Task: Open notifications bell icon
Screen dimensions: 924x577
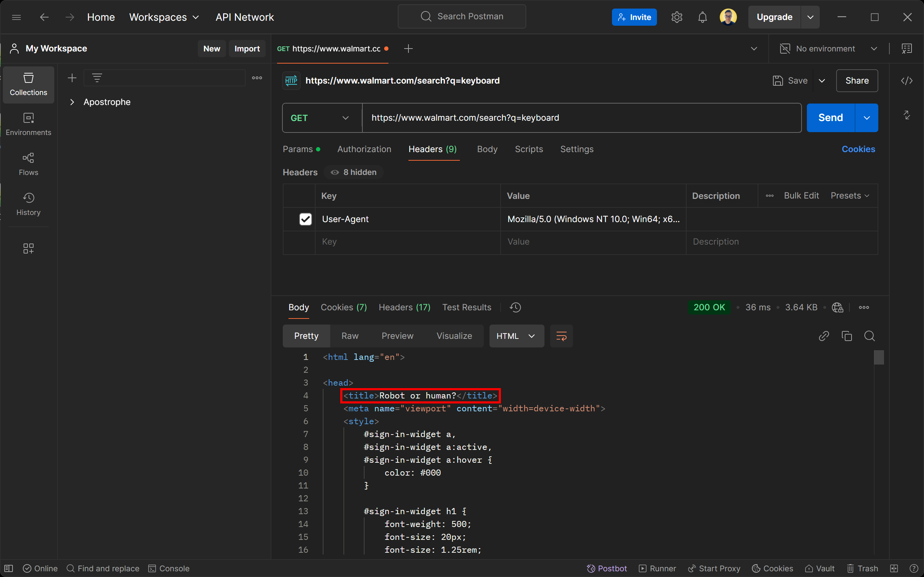Action: coord(702,17)
